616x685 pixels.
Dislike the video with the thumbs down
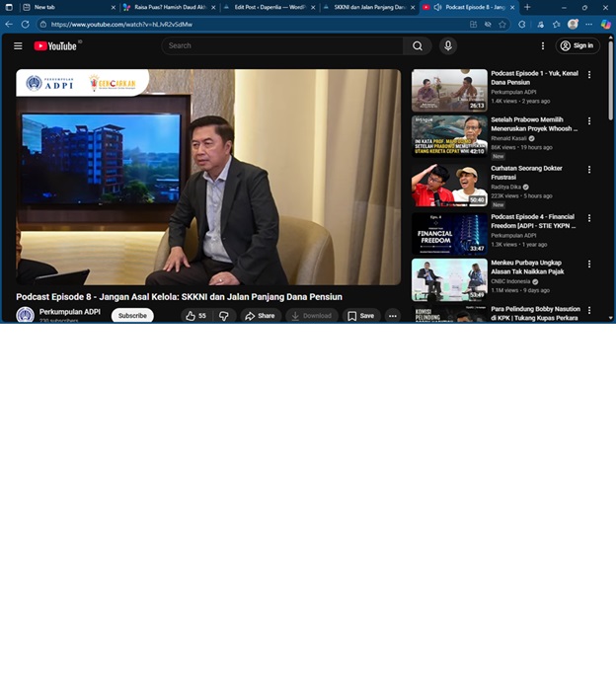point(223,316)
